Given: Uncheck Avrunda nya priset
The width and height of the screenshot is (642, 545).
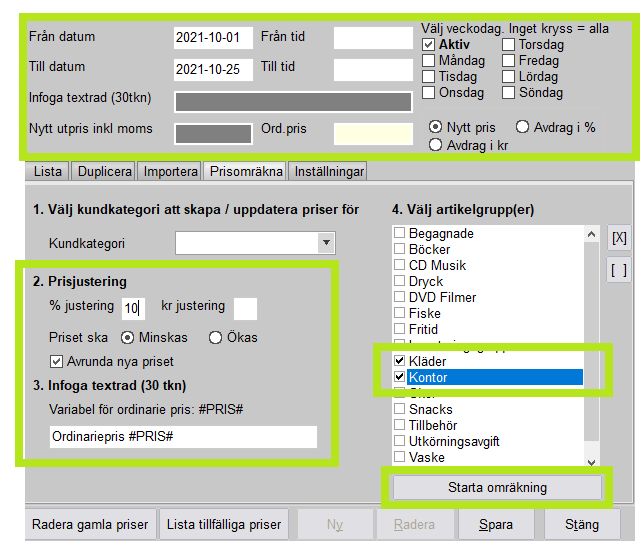Looking at the screenshot, I should click(57, 361).
